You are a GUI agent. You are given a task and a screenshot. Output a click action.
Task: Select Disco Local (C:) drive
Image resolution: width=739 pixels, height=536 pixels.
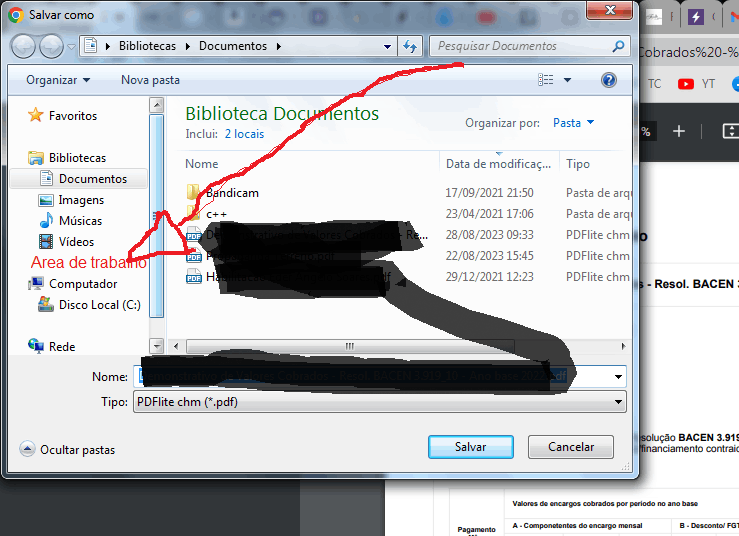99,305
